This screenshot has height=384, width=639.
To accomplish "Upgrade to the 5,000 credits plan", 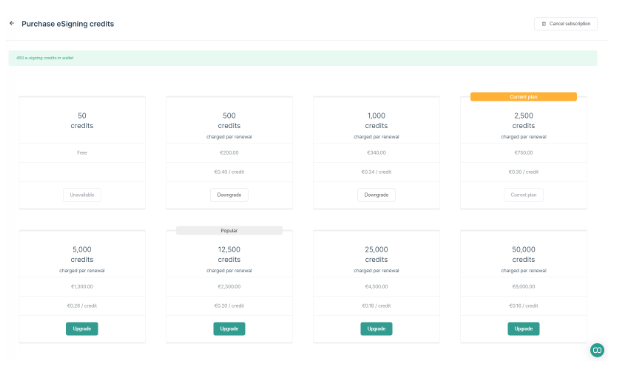I will [82, 329].
